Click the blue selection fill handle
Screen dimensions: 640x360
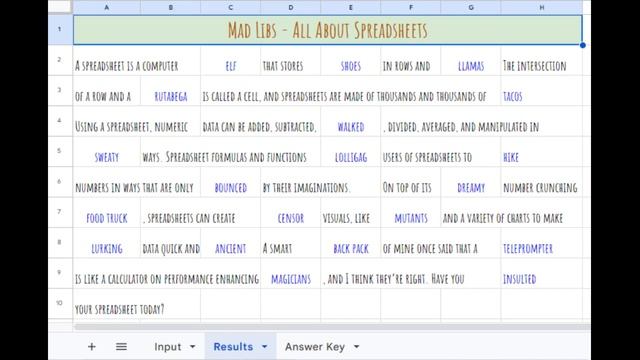[582, 45]
